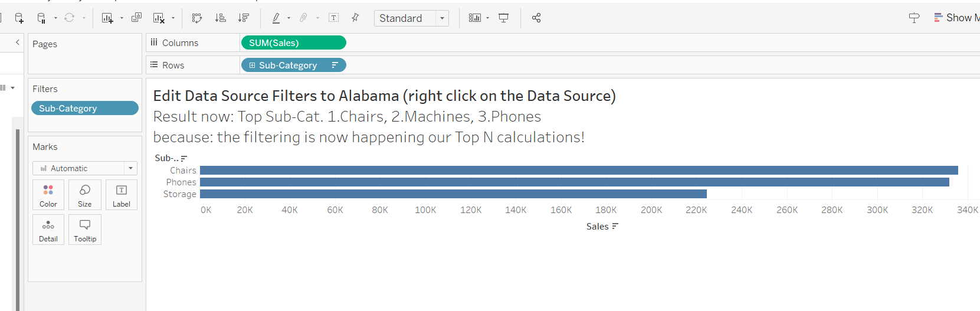Expand the Sub-Category pill on Rows

coord(253,66)
